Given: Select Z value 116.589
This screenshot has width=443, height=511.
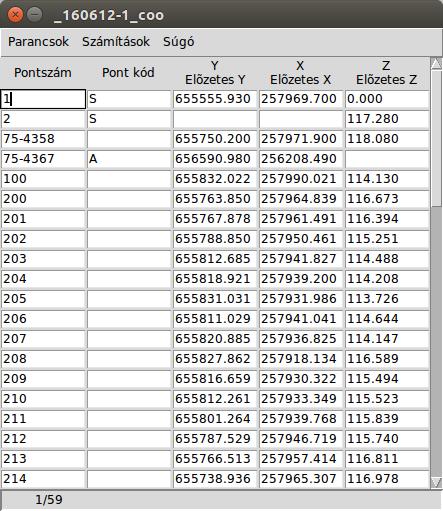Looking at the screenshot, I should pyautogui.click(x=387, y=359).
